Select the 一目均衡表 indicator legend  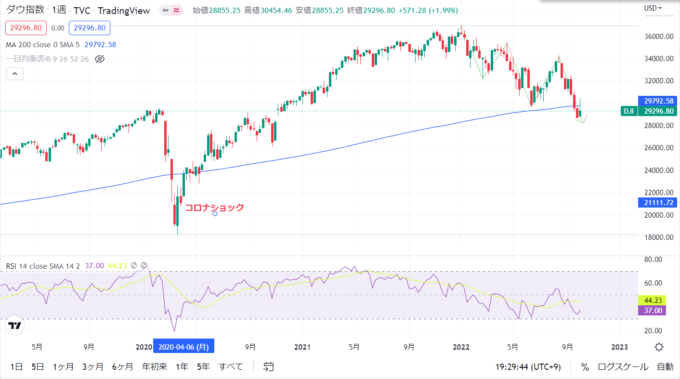pyautogui.click(x=47, y=59)
